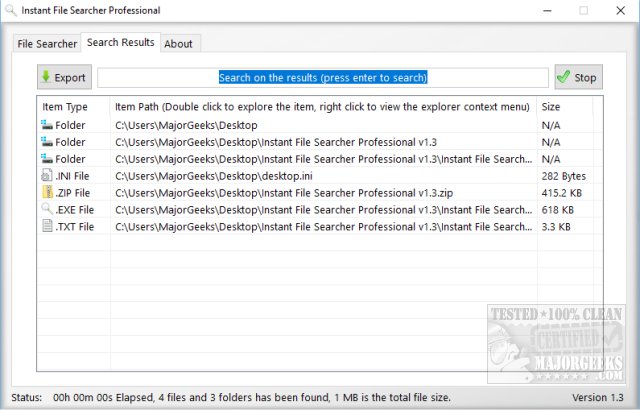Click the folder icon in the N/A row ending v1.3
Image resolution: width=640 pixels, height=410 pixels.
coord(47,142)
